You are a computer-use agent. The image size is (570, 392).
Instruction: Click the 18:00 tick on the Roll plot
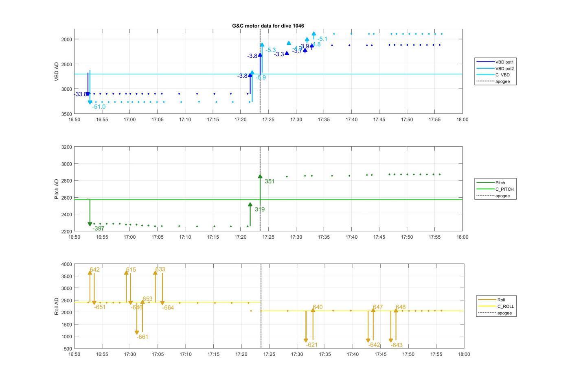pyautogui.click(x=464, y=354)
